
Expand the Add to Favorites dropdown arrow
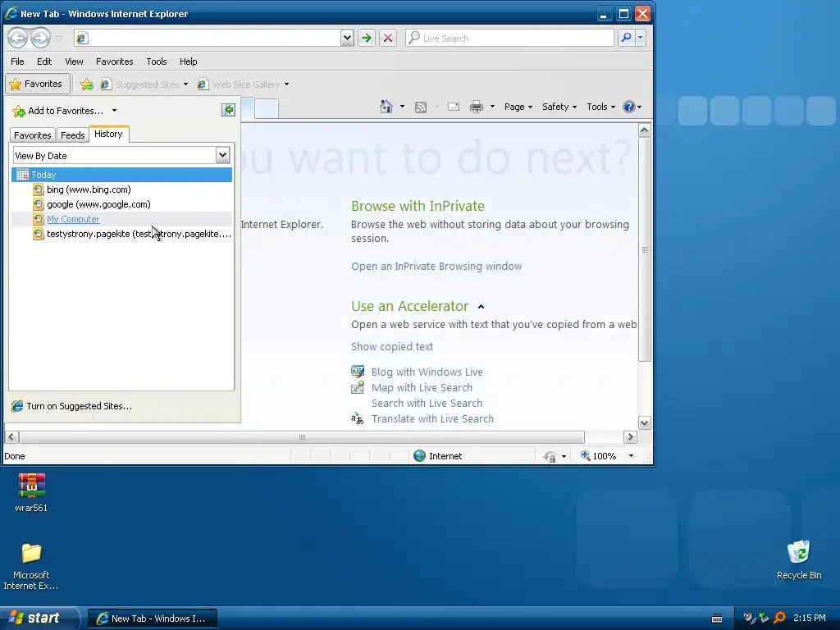point(114,111)
